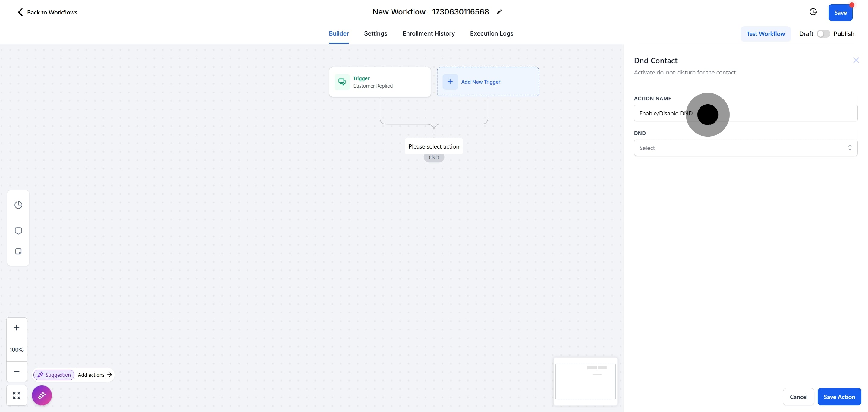The height and width of the screenshot is (412, 868).
Task: Click the pencil icon to rename the workflow
Action: pyautogui.click(x=499, y=12)
